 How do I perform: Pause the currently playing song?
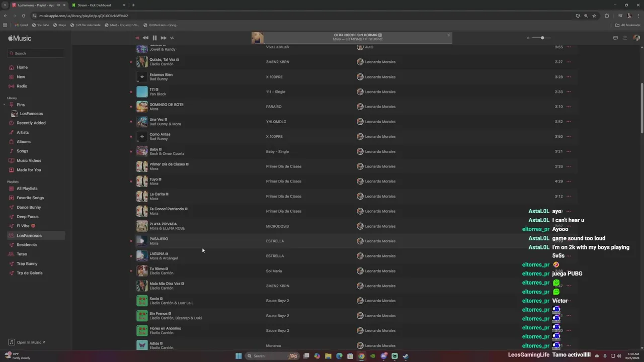click(154, 38)
